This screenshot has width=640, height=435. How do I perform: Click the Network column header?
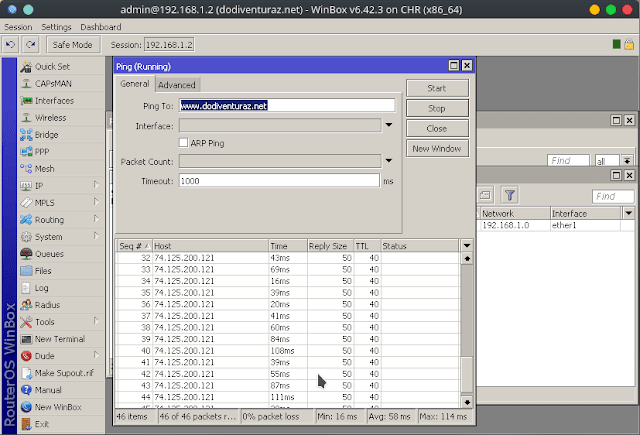click(515, 213)
